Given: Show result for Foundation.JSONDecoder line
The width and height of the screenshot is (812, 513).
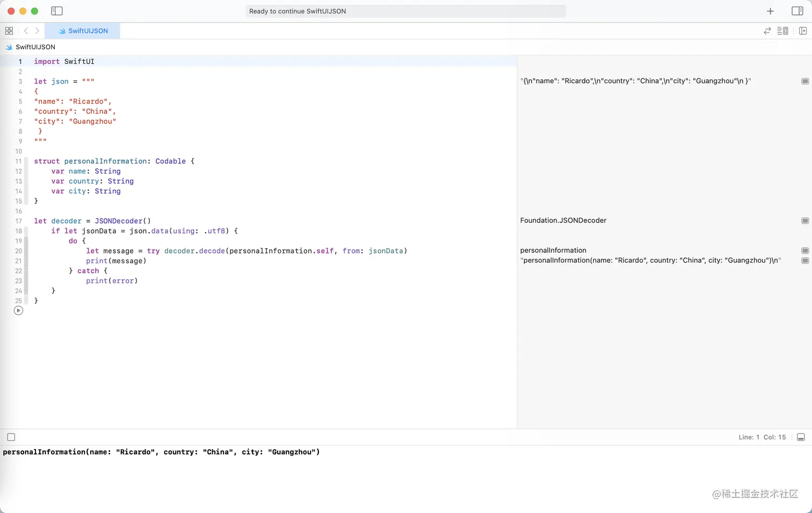Looking at the screenshot, I should [x=804, y=221].
